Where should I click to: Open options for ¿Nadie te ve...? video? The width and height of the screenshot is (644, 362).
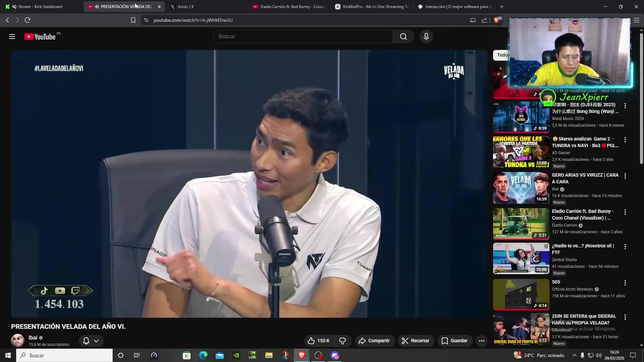click(x=625, y=247)
